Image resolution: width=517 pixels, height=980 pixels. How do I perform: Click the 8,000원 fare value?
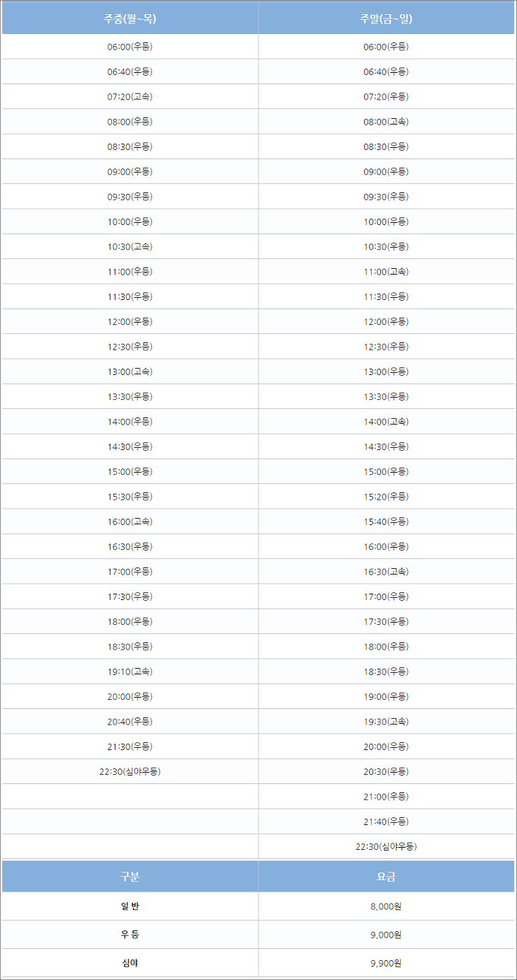pos(386,906)
